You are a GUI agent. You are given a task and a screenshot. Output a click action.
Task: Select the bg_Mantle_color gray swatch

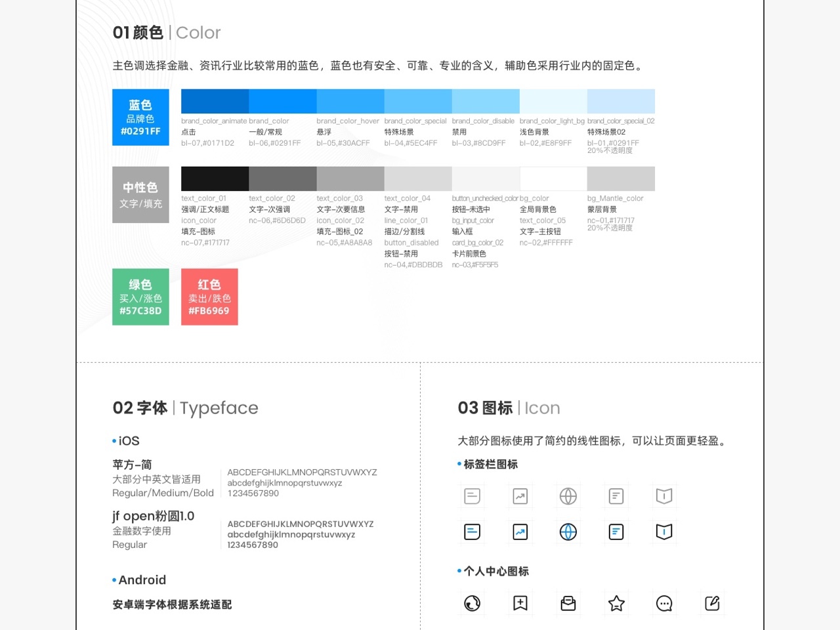[x=621, y=178]
